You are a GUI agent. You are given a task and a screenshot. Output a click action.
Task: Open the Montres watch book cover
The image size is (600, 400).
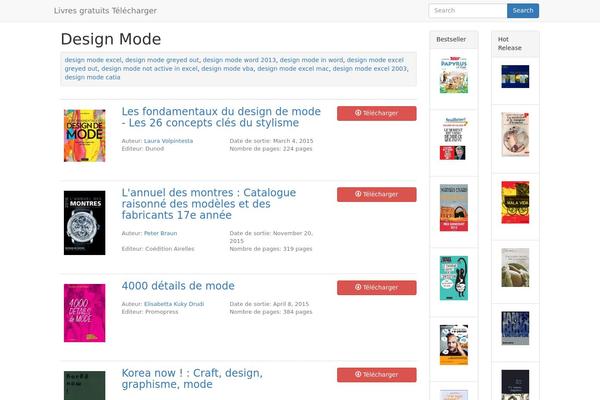point(85,223)
